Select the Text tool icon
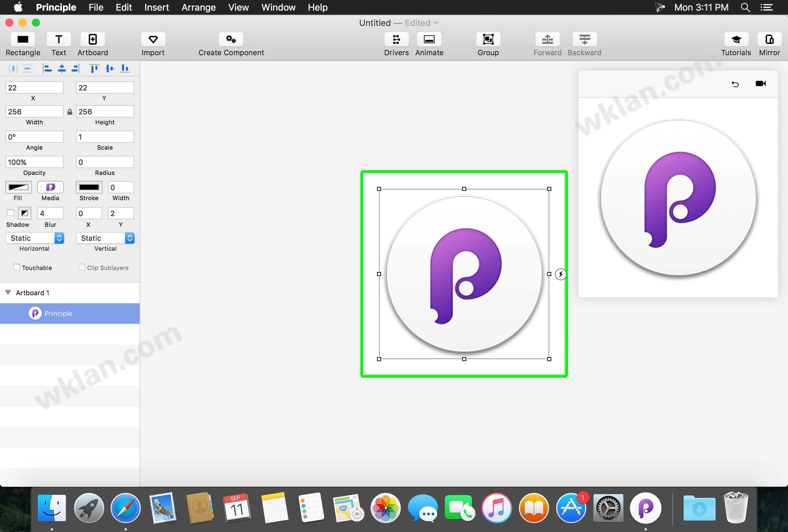This screenshot has width=788, height=532. pos(59,39)
